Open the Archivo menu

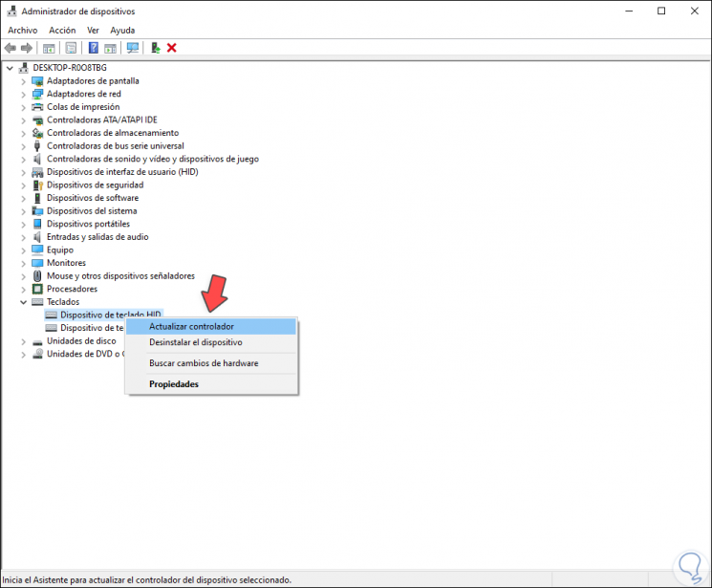[x=23, y=30]
